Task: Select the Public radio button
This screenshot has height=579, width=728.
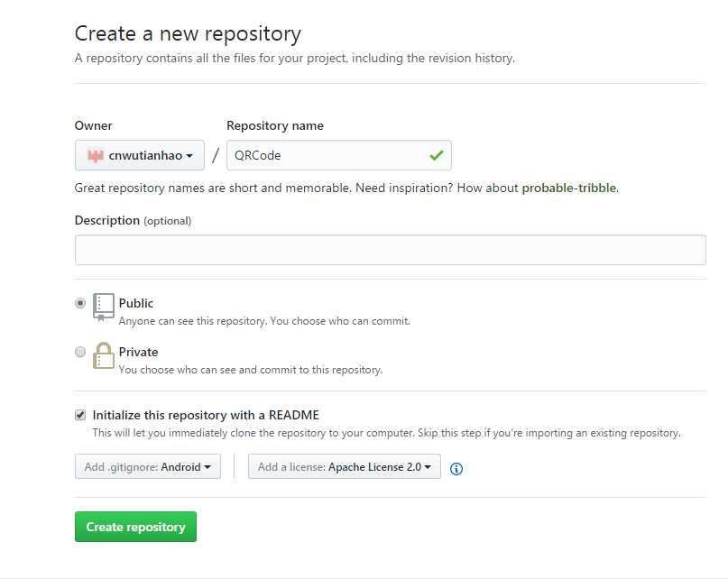Action: [x=80, y=303]
